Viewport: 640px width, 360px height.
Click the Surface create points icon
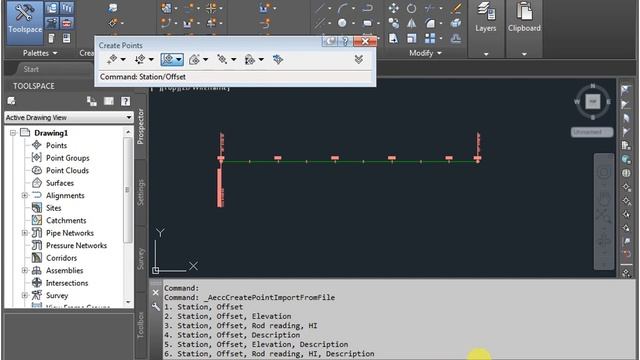point(194,60)
